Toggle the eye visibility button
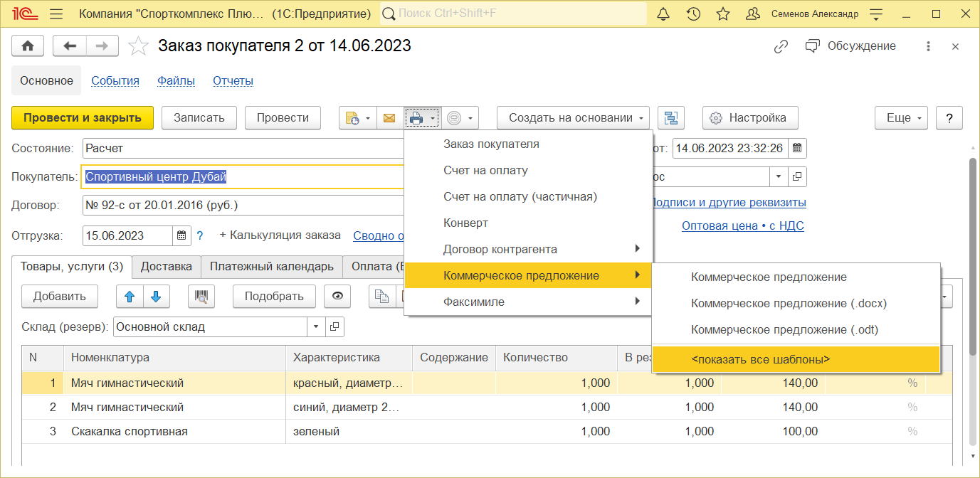 (x=337, y=297)
